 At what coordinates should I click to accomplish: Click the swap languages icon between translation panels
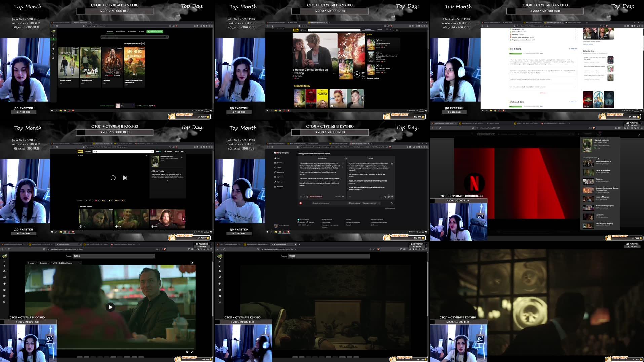[346, 158]
